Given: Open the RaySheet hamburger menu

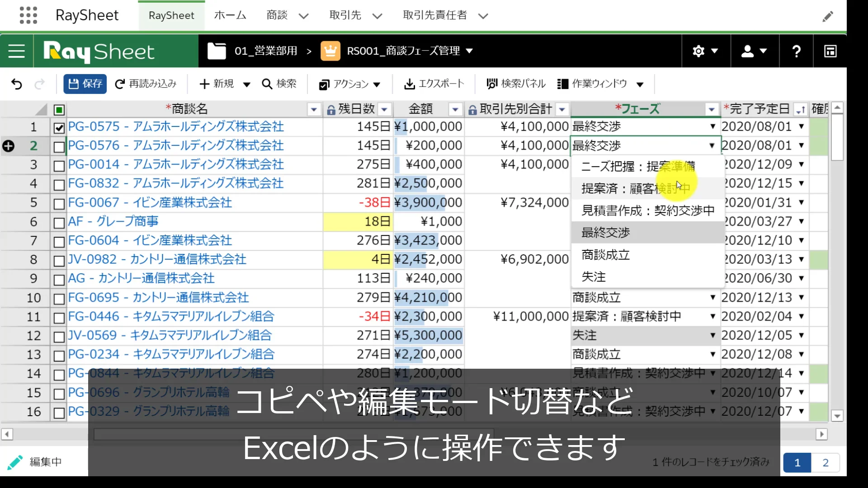Looking at the screenshot, I should click(17, 51).
